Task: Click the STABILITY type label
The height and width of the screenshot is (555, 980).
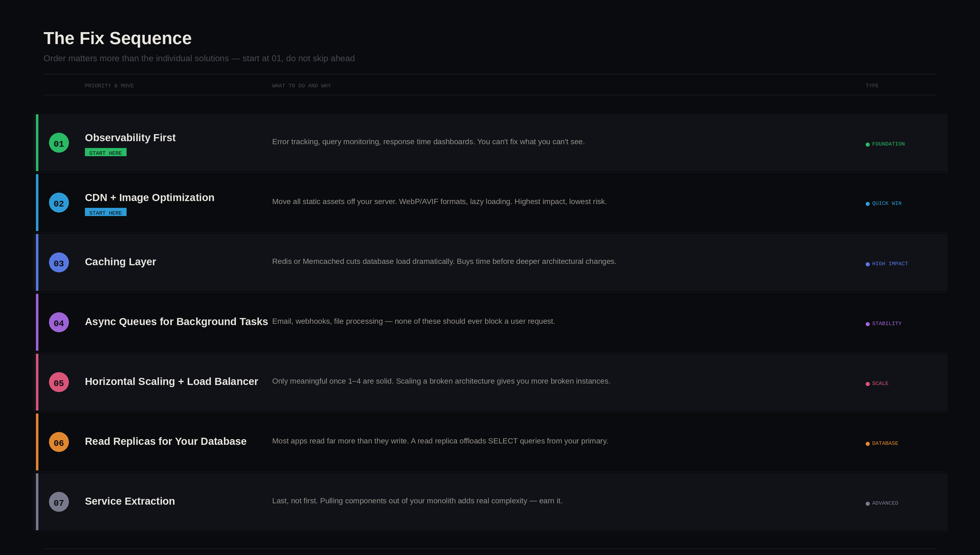Action: (886, 324)
